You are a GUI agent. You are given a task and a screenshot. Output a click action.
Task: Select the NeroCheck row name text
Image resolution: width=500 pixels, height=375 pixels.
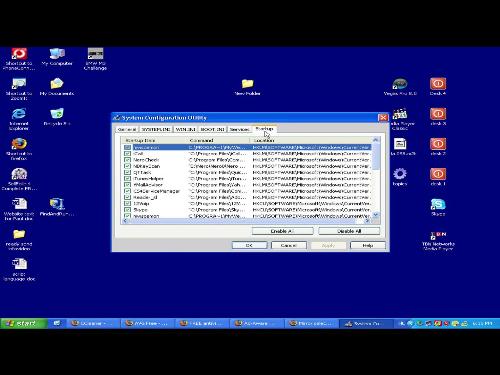pos(146,160)
